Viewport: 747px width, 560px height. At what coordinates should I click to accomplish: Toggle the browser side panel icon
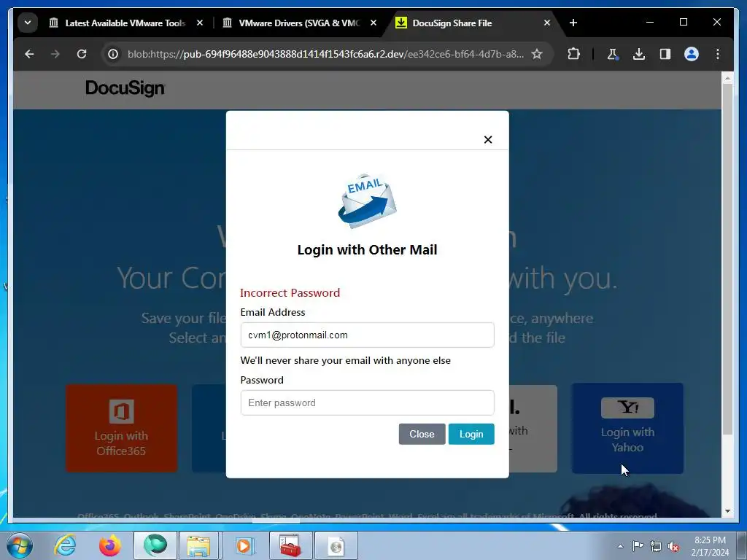pyautogui.click(x=665, y=54)
